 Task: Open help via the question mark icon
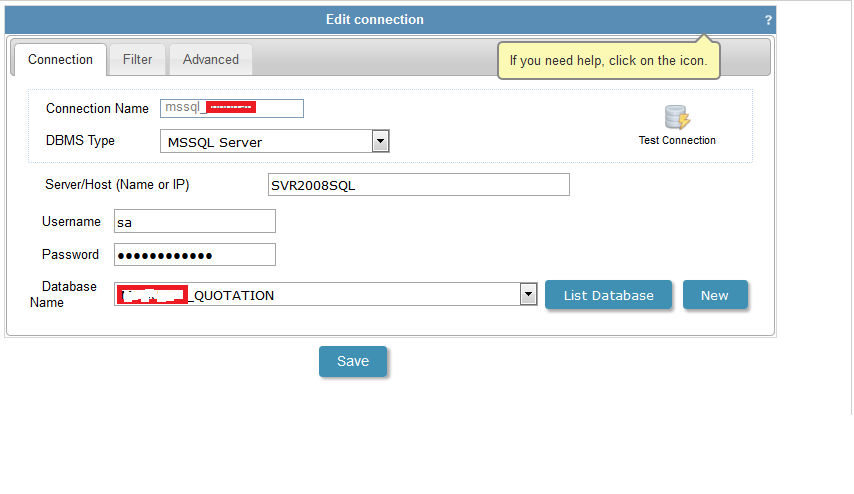[x=768, y=20]
